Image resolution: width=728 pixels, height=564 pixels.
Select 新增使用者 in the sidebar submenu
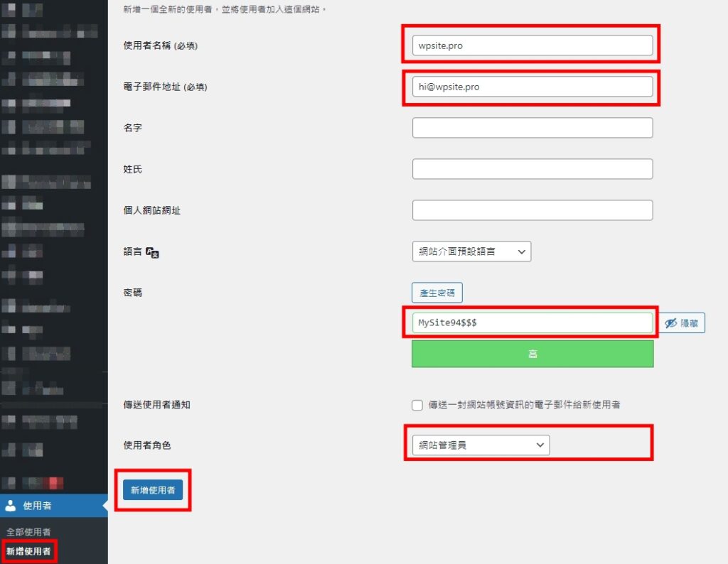pos(28,551)
